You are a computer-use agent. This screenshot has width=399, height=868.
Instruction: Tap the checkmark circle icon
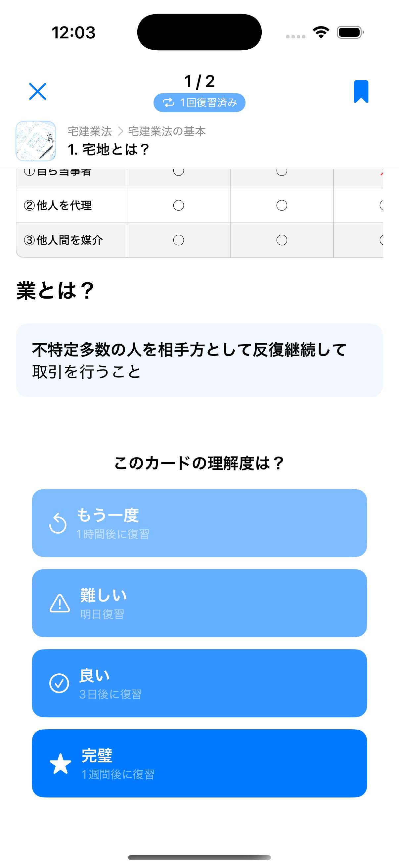coord(59,683)
